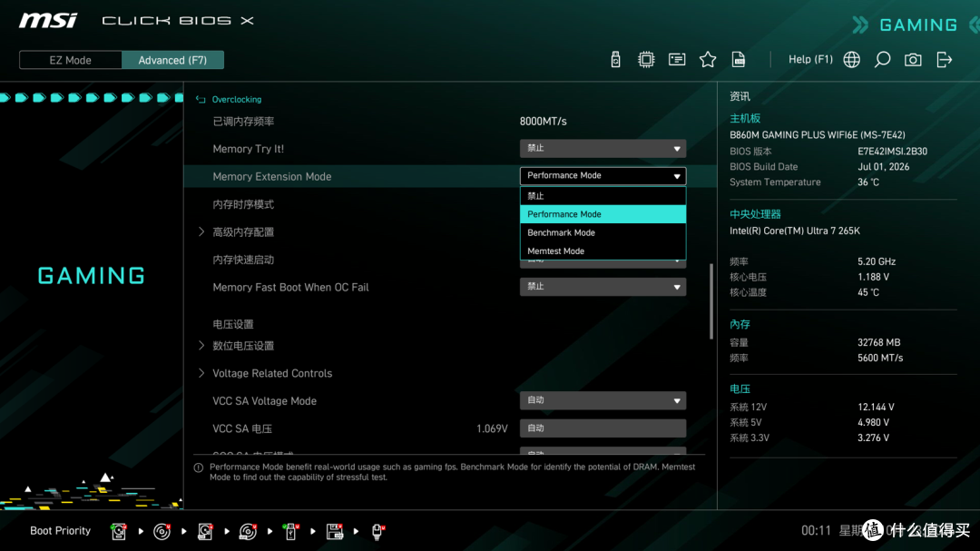
Task: Open VCC SA Voltage Mode dropdown
Action: point(603,400)
